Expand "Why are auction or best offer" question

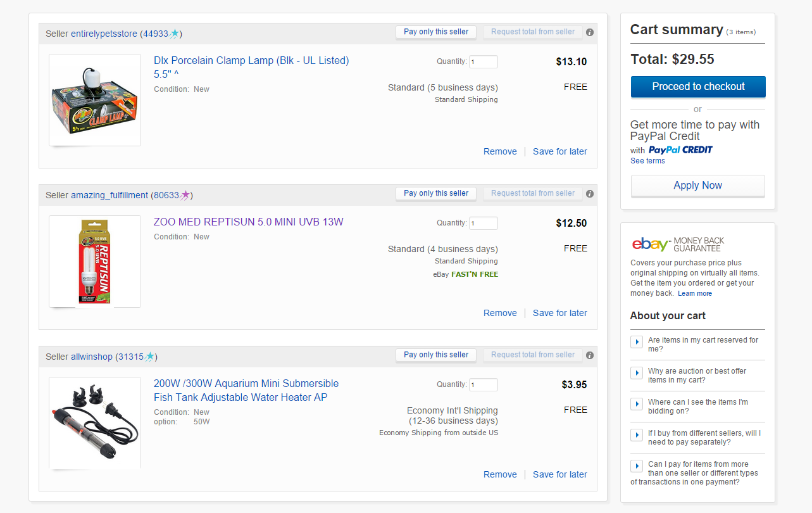(637, 373)
